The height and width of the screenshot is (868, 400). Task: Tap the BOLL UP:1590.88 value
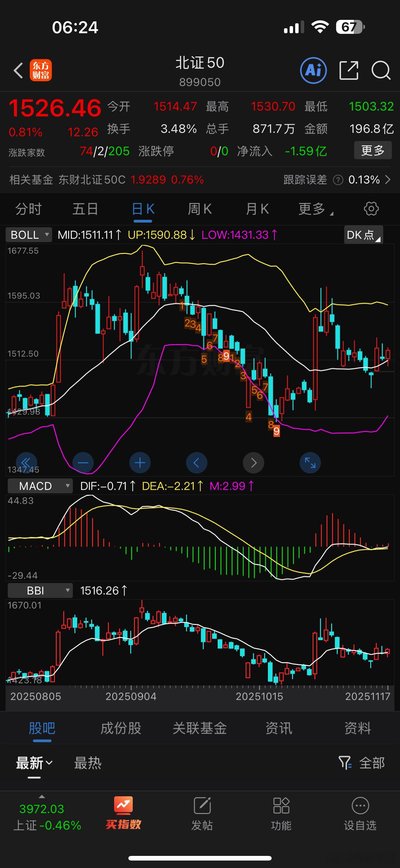coord(162,235)
